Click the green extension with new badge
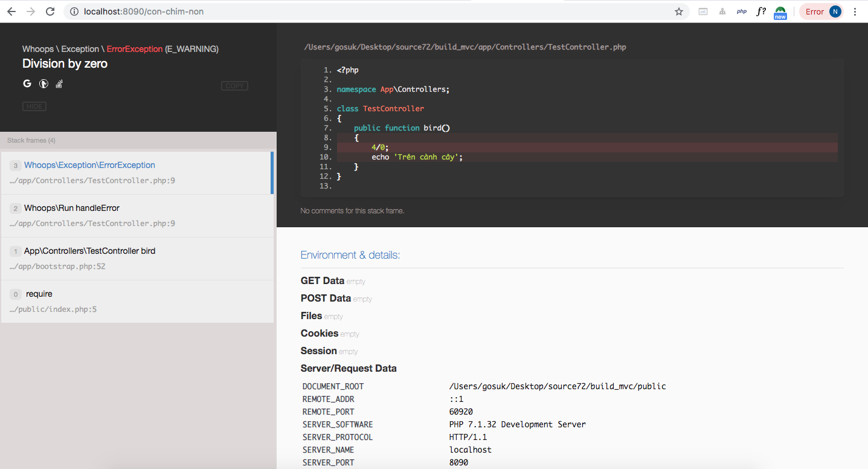Screen dimensions: 868x469 coord(780,12)
